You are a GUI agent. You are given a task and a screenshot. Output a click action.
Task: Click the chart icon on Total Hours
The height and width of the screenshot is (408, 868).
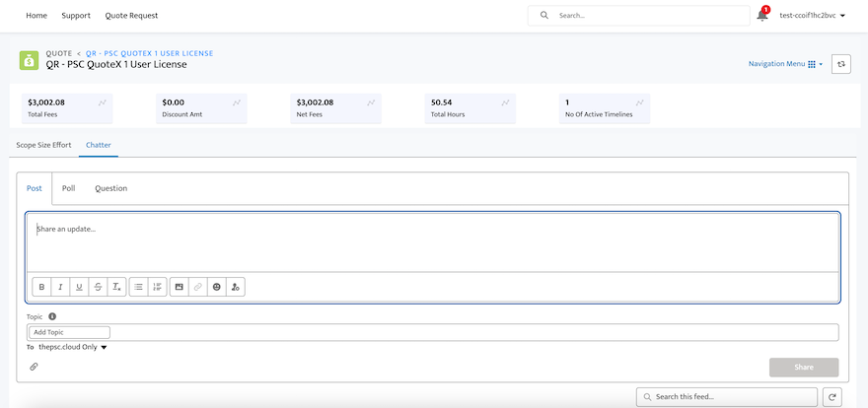[505, 102]
